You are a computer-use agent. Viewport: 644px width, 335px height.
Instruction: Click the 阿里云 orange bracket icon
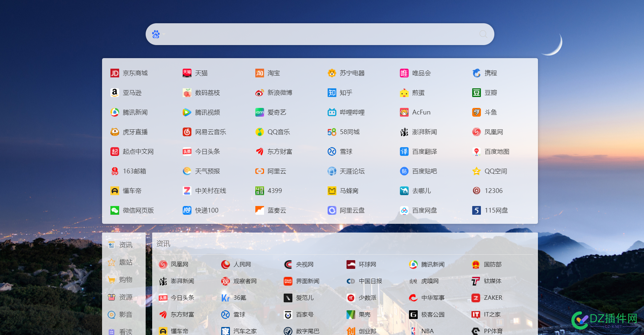pos(260,171)
